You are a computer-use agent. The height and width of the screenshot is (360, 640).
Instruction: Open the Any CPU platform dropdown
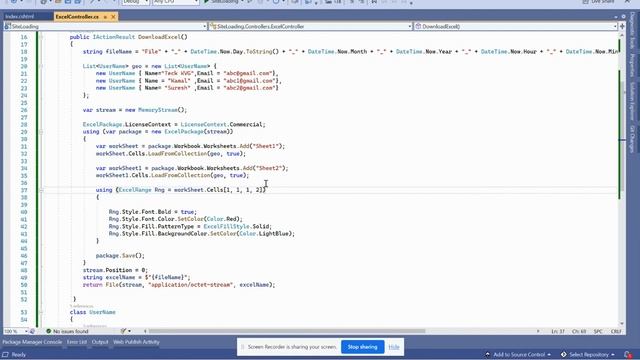176,2
